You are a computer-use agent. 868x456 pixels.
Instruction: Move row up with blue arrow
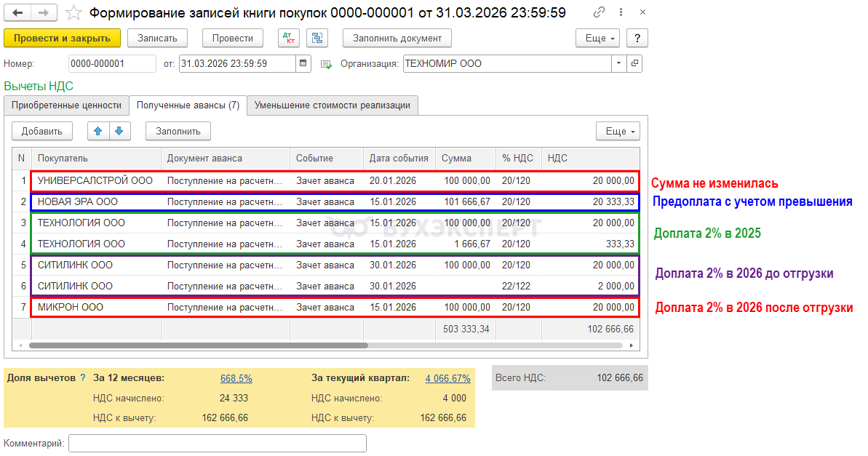pyautogui.click(x=98, y=131)
